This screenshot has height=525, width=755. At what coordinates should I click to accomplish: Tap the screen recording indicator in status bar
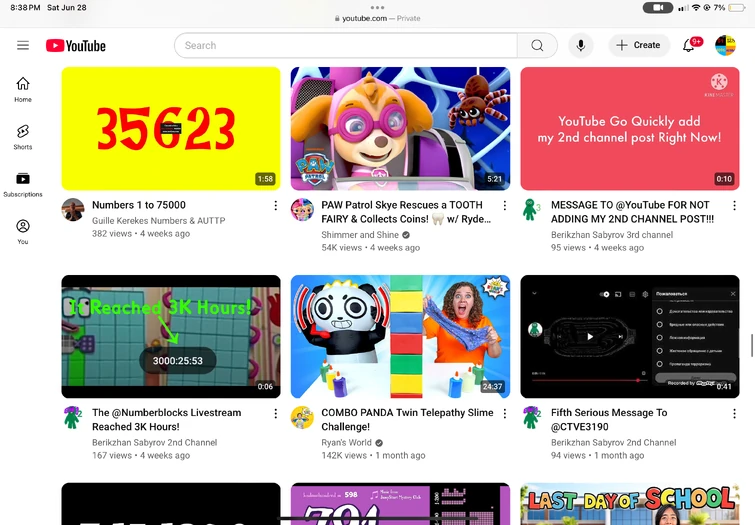[658, 8]
